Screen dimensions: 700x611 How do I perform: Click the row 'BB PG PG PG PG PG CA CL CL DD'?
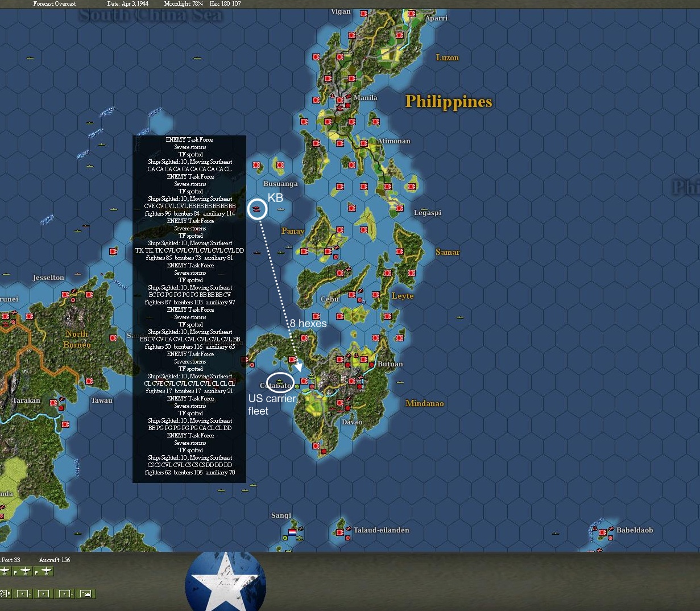189,428
